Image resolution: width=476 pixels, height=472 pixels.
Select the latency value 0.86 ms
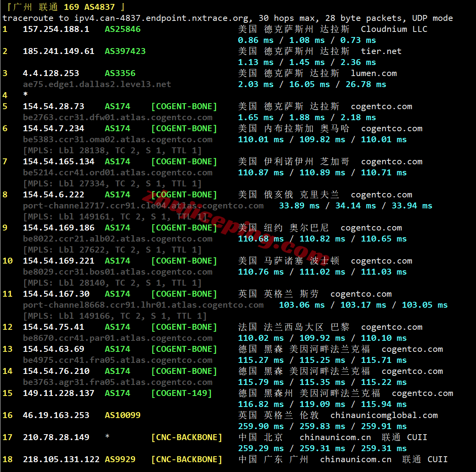point(256,40)
